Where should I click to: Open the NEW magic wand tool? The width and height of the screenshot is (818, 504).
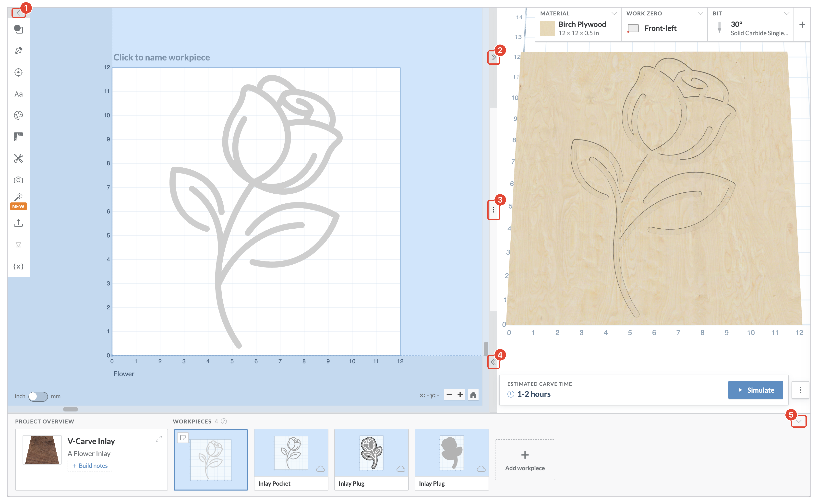click(18, 201)
